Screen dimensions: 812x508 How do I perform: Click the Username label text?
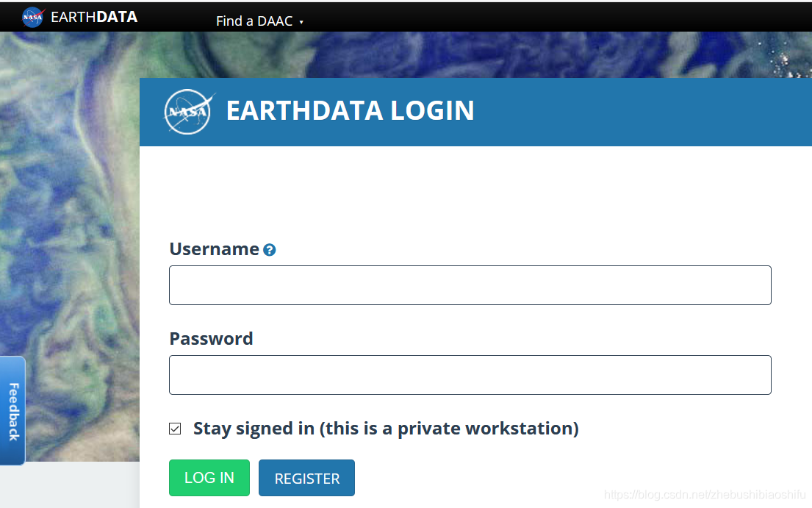tap(214, 249)
